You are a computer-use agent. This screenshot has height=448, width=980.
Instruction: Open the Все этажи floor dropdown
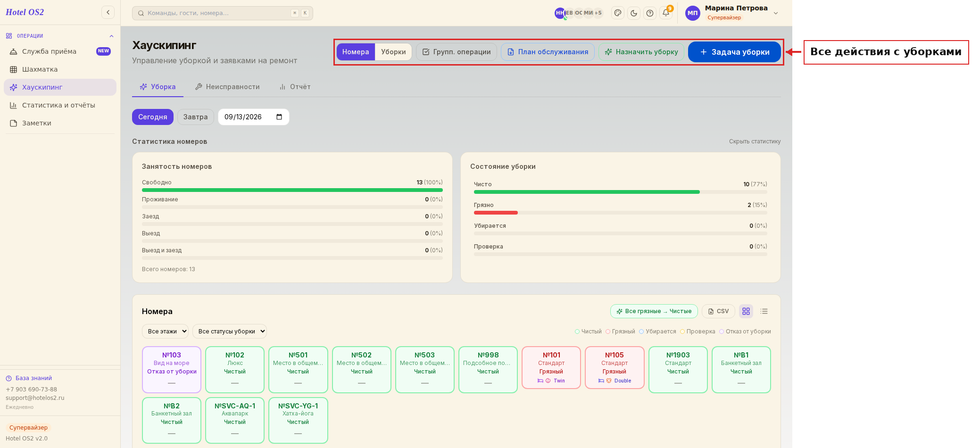click(x=165, y=332)
